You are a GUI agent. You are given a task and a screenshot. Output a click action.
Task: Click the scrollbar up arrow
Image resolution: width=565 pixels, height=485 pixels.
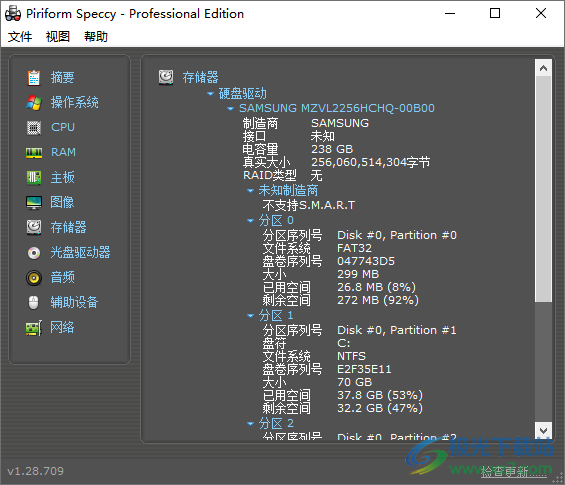[x=543, y=68]
